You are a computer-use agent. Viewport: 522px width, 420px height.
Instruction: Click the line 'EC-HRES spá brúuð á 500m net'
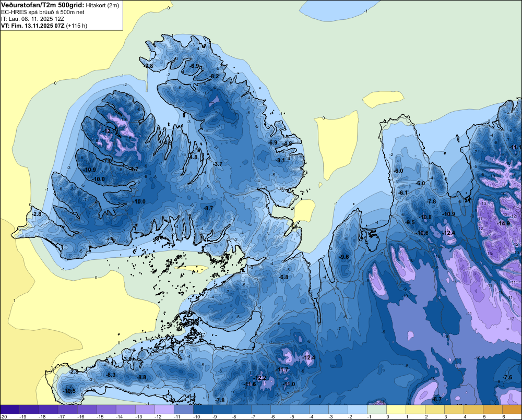(x=43, y=13)
